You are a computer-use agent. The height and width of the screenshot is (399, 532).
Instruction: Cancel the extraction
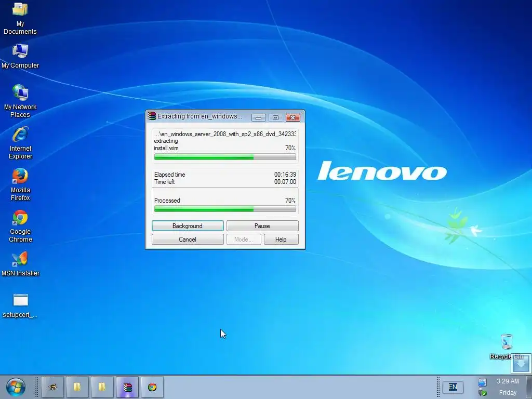188,240
